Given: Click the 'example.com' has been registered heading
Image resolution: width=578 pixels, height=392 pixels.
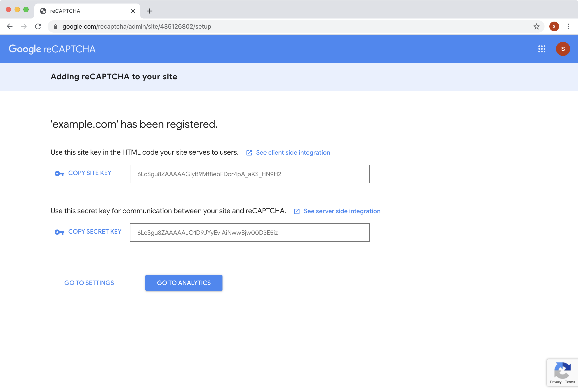Looking at the screenshot, I should [x=134, y=124].
